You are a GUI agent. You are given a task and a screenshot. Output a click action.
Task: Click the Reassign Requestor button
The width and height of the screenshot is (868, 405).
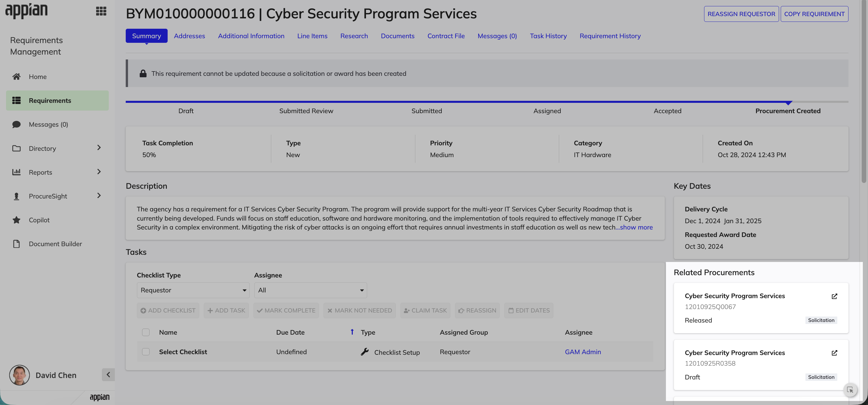pos(741,14)
